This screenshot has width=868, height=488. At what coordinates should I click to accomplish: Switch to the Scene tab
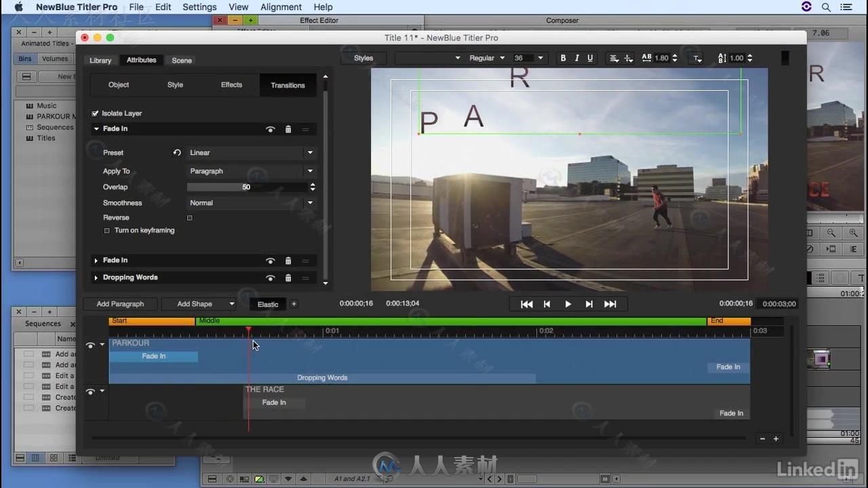[x=182, y=60]
